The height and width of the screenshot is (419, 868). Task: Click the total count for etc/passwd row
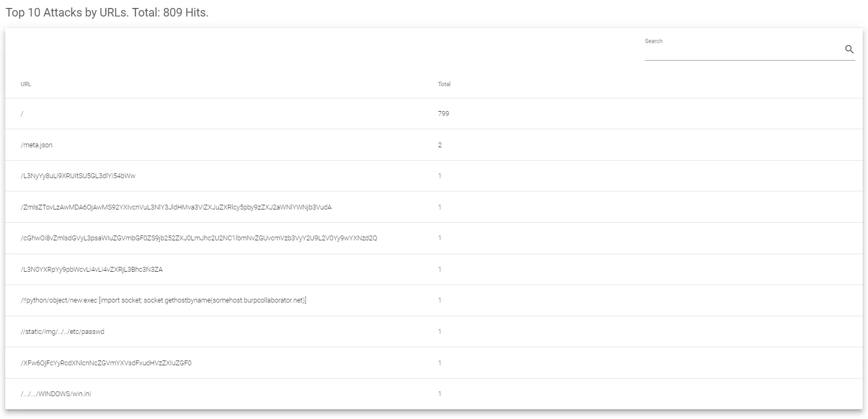point(440,332)
